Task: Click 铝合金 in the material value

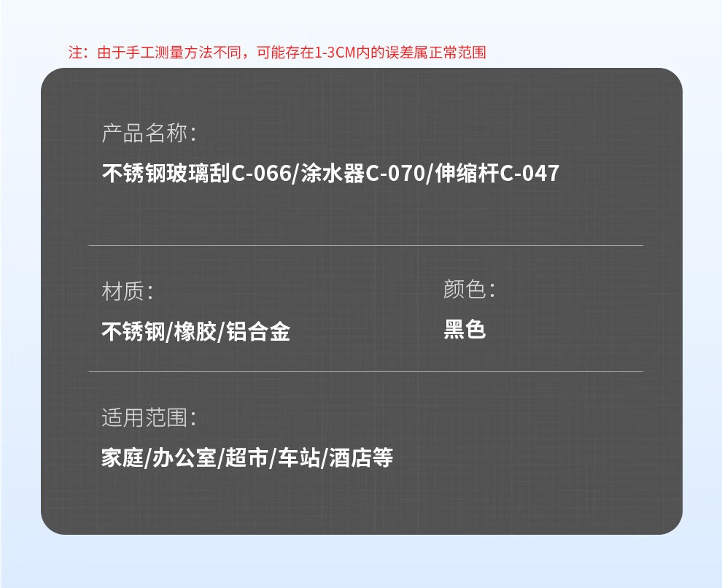Action: (x=257, y=332)
